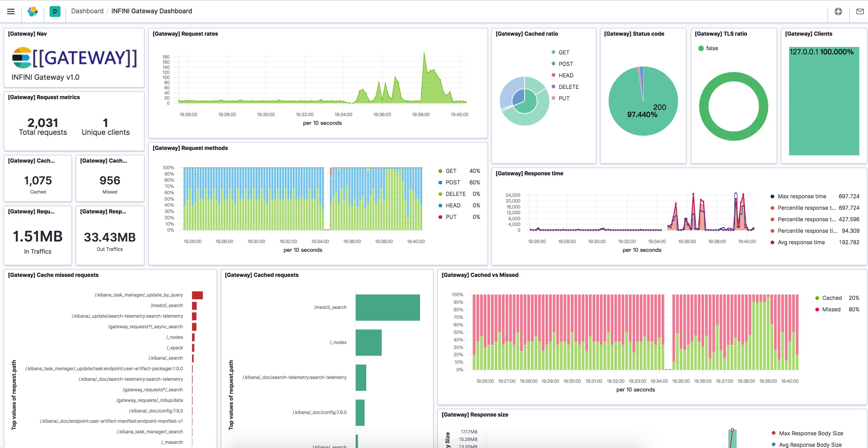Screen dimensions: 868x448
Task: Click the INFINI Gateway logo image
Action: coord(75,58)
